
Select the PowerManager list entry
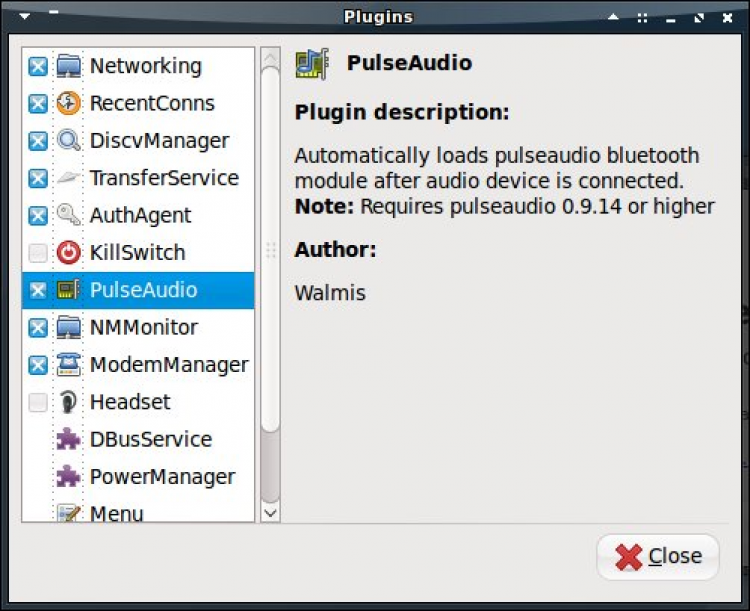[x=162, y=477]
